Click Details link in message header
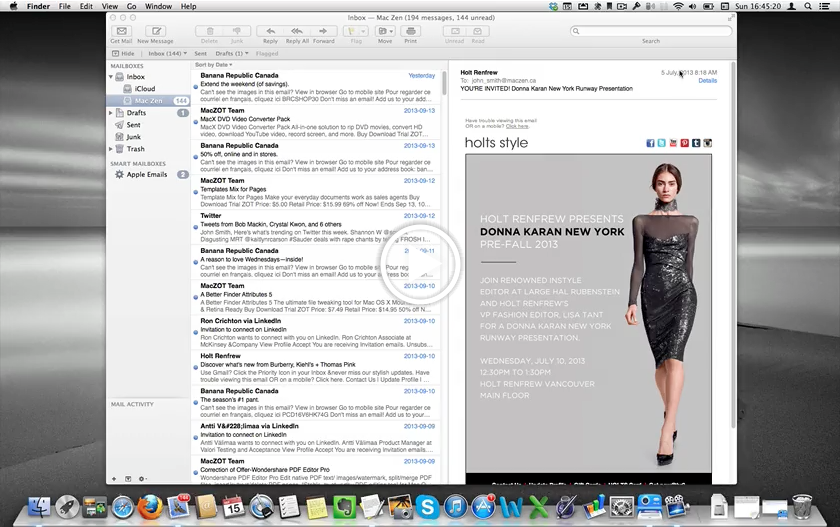The height and width of the screenshot is (527, 840). point(708,81)
